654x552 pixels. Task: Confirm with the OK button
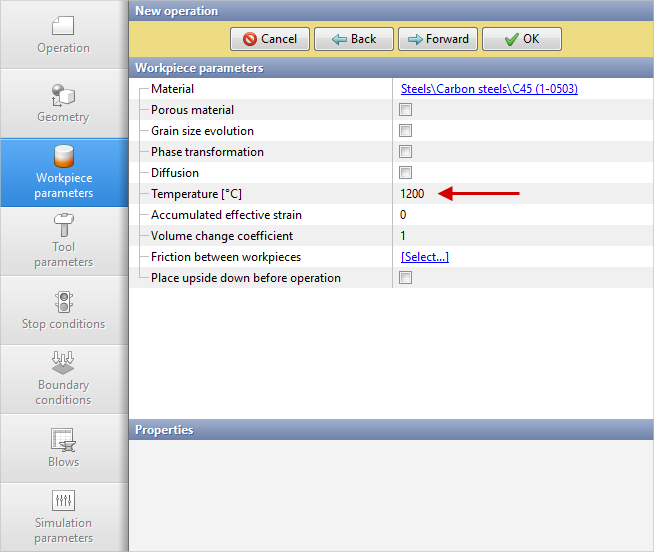(521, 39)
